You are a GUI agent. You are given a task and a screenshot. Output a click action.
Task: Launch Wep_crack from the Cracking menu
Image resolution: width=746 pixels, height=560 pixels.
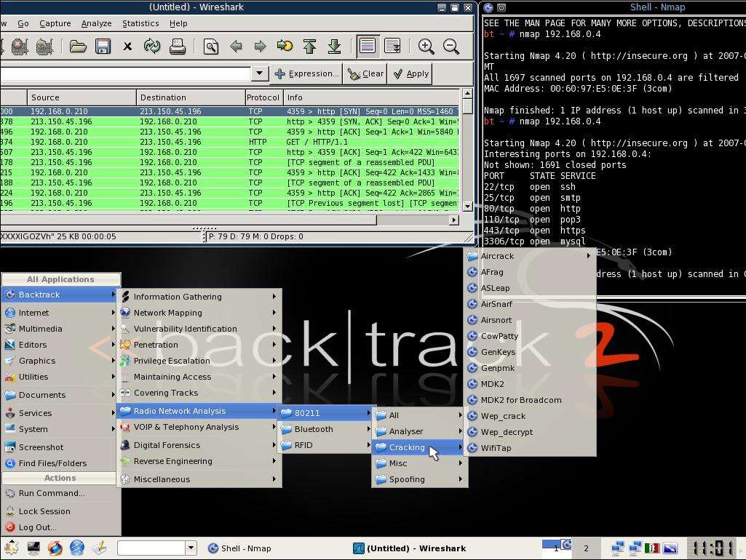tap(530, 417)
